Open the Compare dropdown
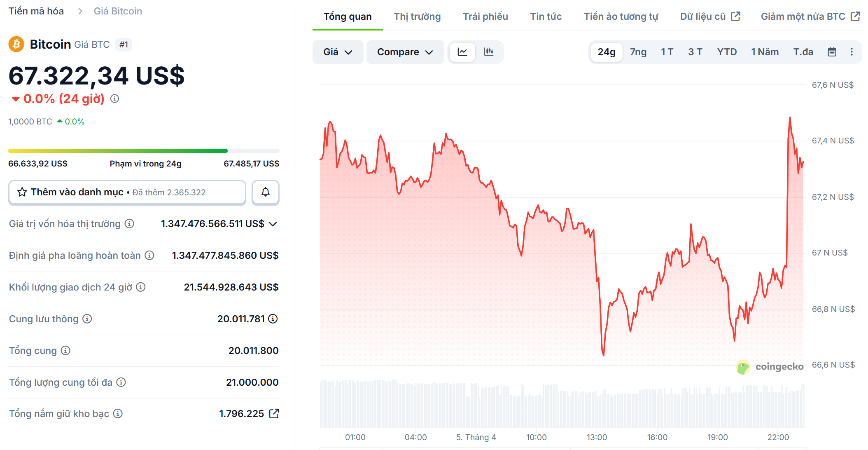 (404, 52)
